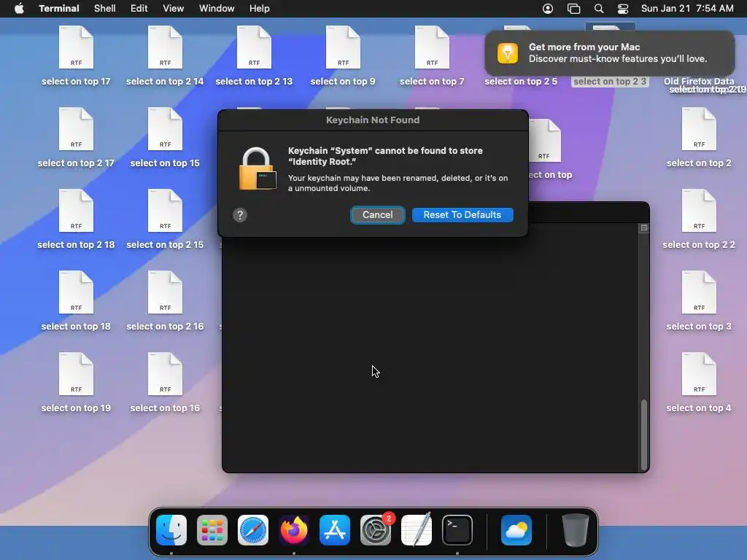Select the file 'select on top 2 17'
Screen dimensions: 747x560
76,129
